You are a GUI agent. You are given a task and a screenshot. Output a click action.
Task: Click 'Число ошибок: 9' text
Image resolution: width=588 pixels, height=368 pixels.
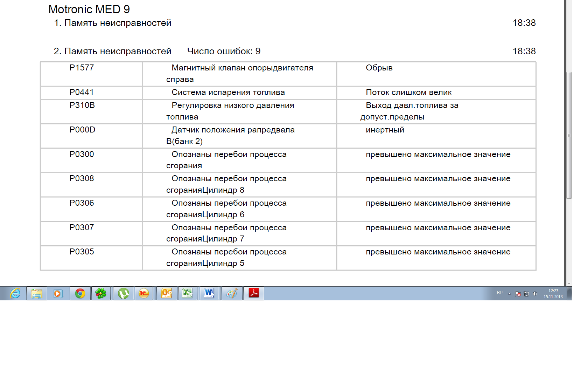pyautogui.click(x=224, y=51)
